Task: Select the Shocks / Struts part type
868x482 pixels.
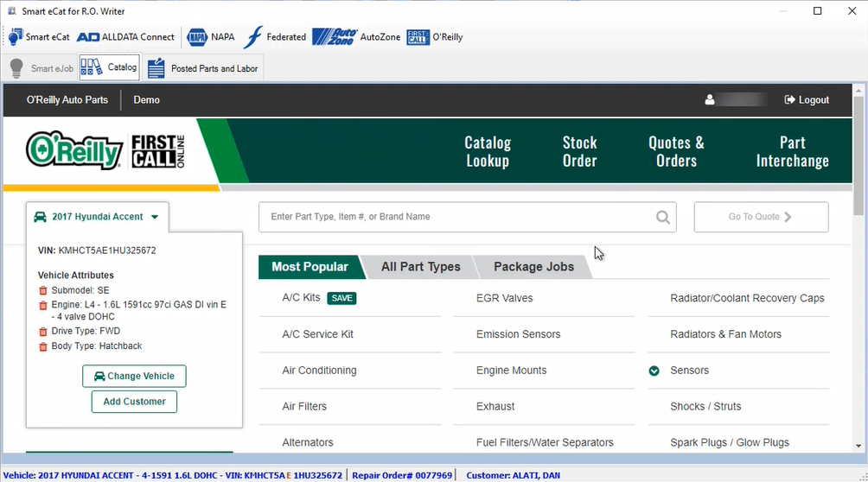Action: point(705,406)
